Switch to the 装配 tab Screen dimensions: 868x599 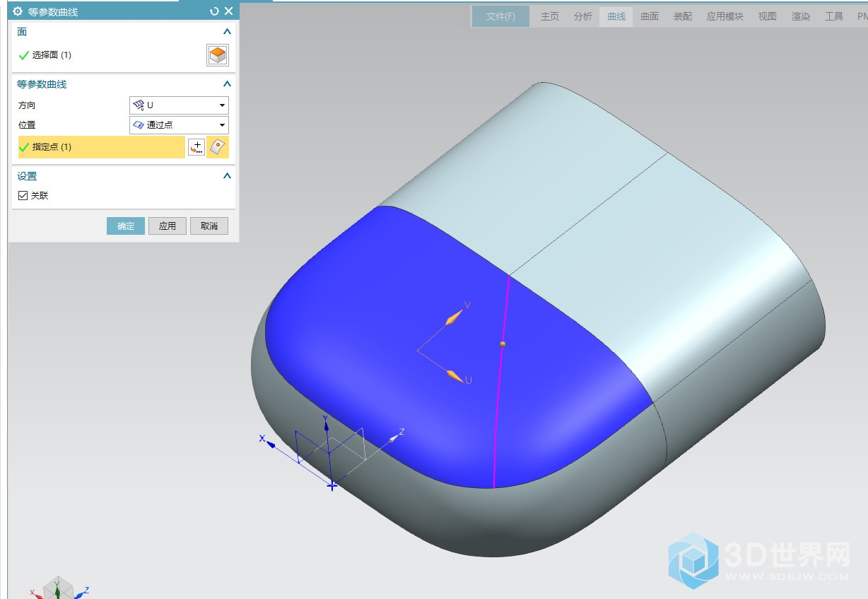pos(683,16)
